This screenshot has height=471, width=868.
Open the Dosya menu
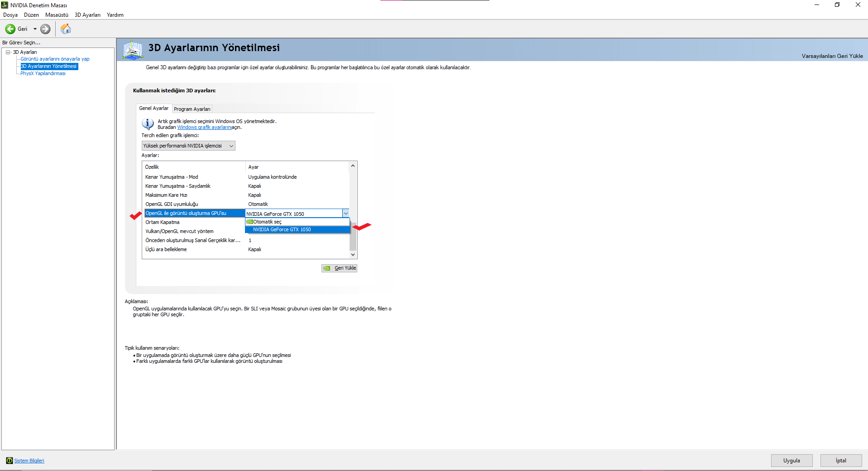[x=10, y=15]
